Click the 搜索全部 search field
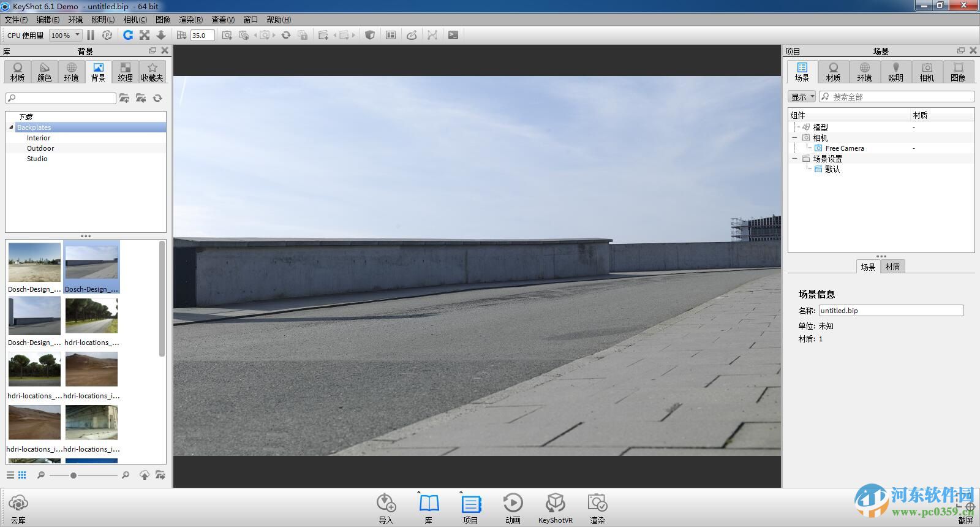This screenshot has height=527, width=980. click(897, 97)
